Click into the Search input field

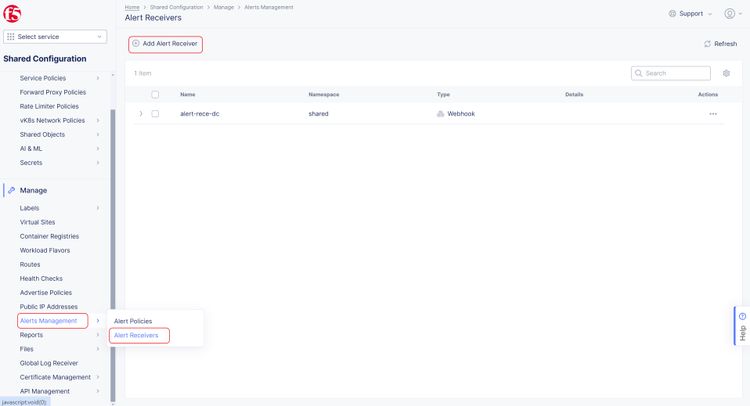(x=671, y=73)
